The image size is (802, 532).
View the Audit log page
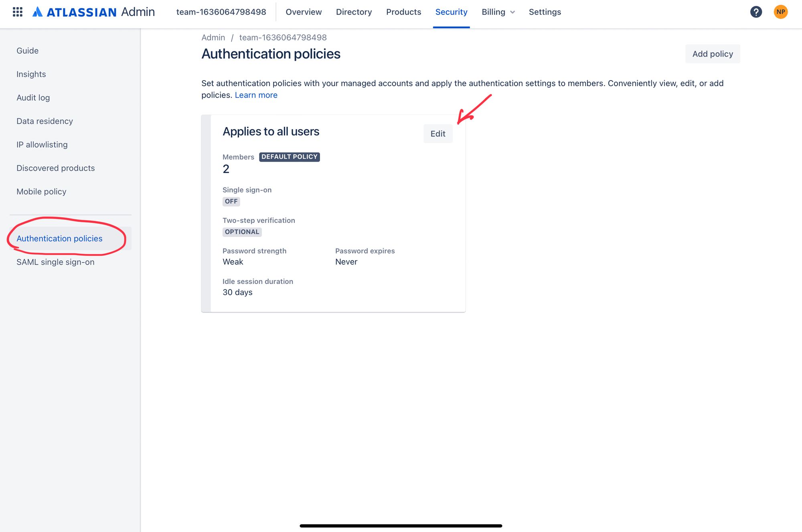[x=33, y=98]
